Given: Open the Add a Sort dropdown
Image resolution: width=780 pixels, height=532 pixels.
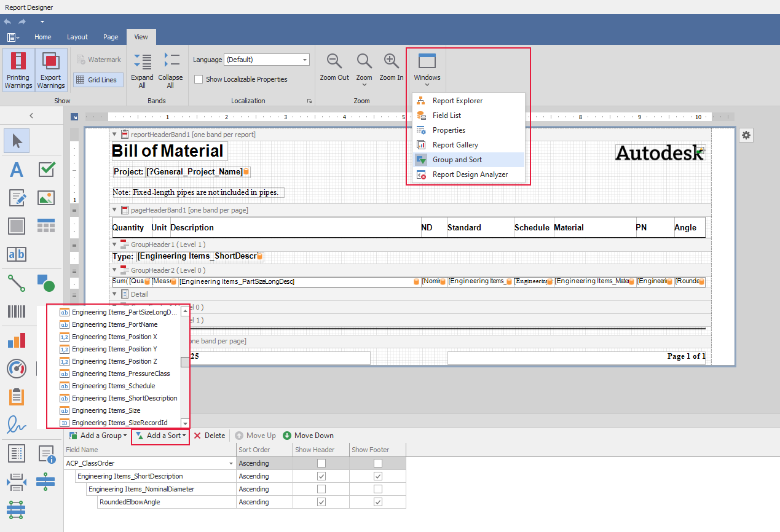Looking at the screenshot, I should point(160,436).
